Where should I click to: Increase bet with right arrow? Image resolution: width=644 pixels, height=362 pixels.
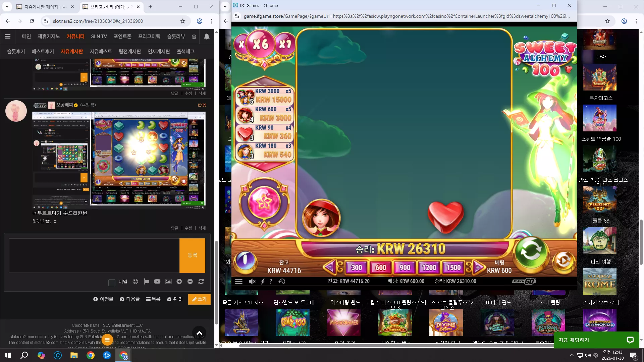click(x=479, y=267)
